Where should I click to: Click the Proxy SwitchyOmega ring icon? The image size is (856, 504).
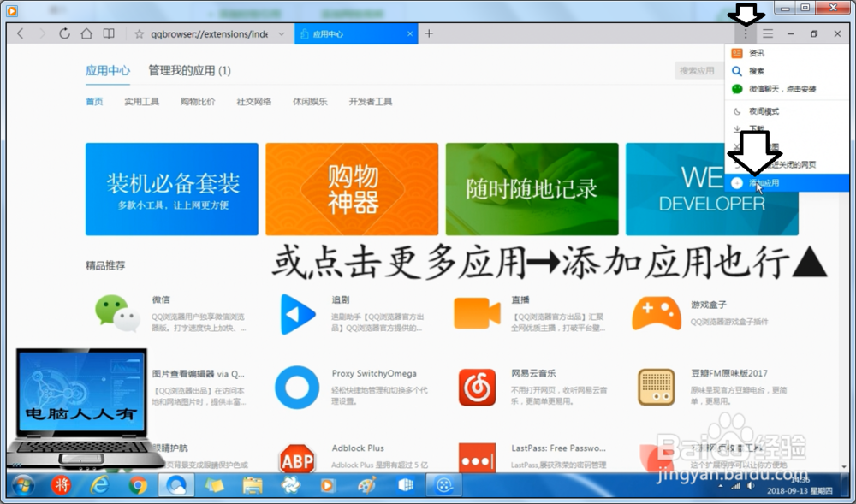(297, 388)
